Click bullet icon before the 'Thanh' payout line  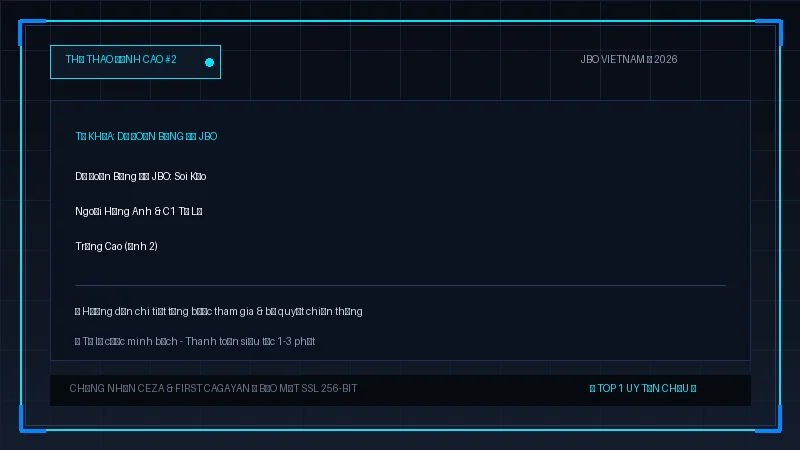pos(78,341)
